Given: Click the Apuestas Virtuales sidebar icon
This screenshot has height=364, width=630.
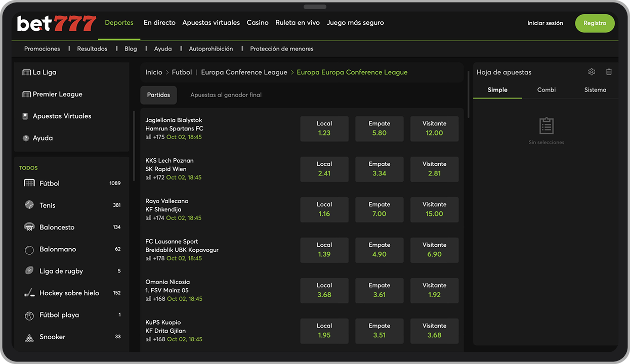Looking at the screenshot, I should coord(26,116).
